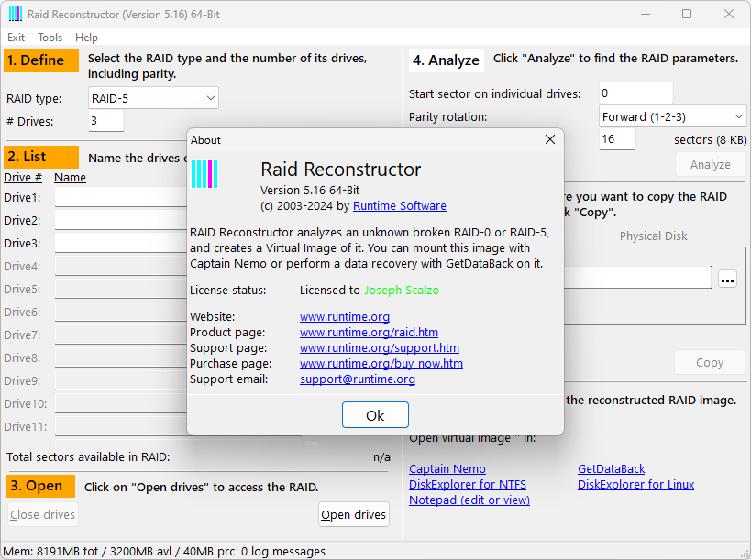Minimize the Raid Reconstructor window
This screenshot has height=560, width=751.
point(646,14)
